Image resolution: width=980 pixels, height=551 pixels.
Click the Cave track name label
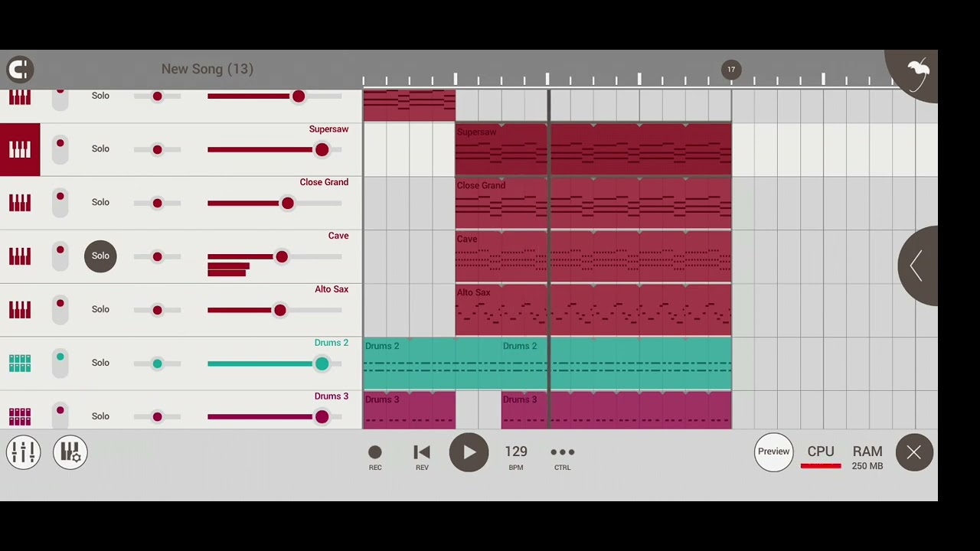(338, 236)
